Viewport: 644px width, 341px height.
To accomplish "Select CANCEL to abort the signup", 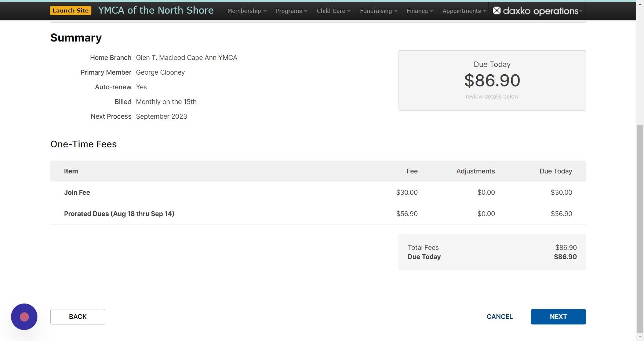I will click(x=499, y=316).
